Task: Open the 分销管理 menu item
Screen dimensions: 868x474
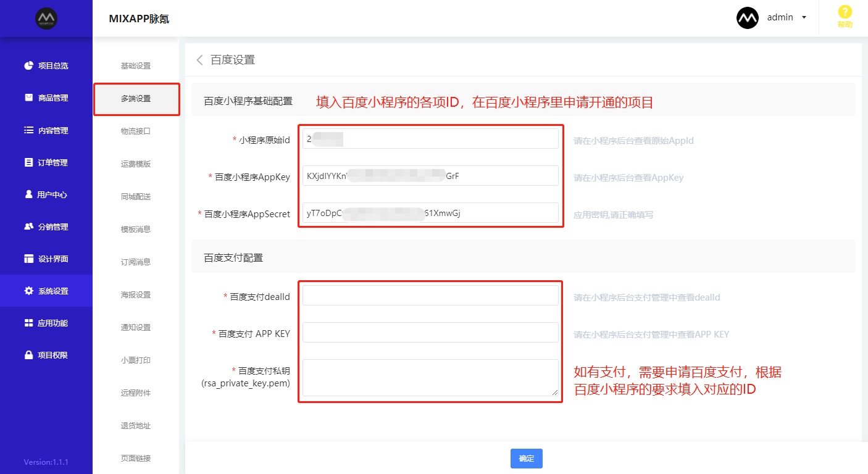Action: 46,227
